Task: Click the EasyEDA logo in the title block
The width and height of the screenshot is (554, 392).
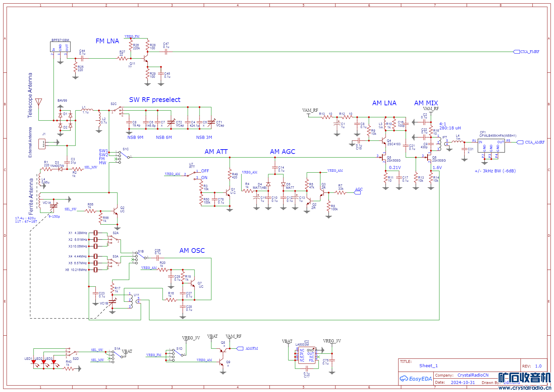Action: coord(416,379)
